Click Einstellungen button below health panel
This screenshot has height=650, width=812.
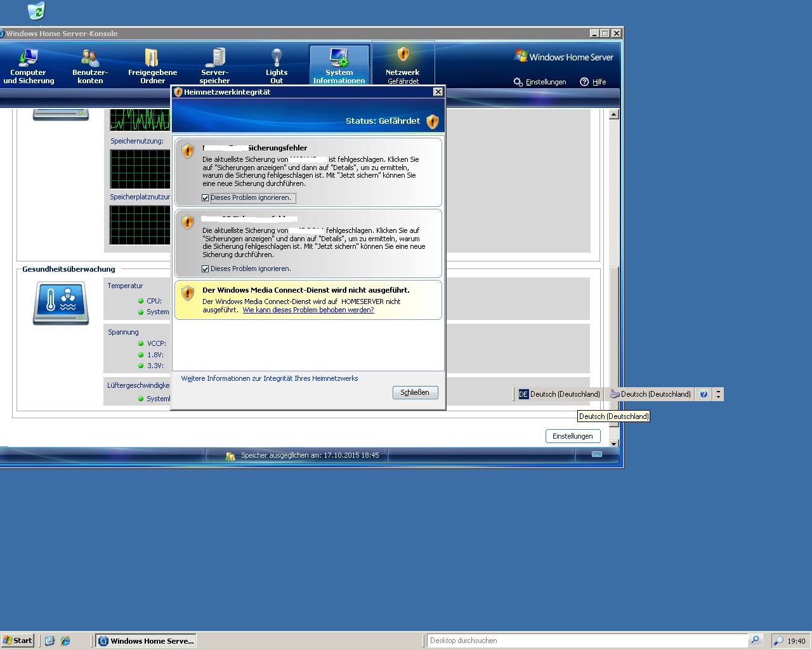(x=572, y=436)
